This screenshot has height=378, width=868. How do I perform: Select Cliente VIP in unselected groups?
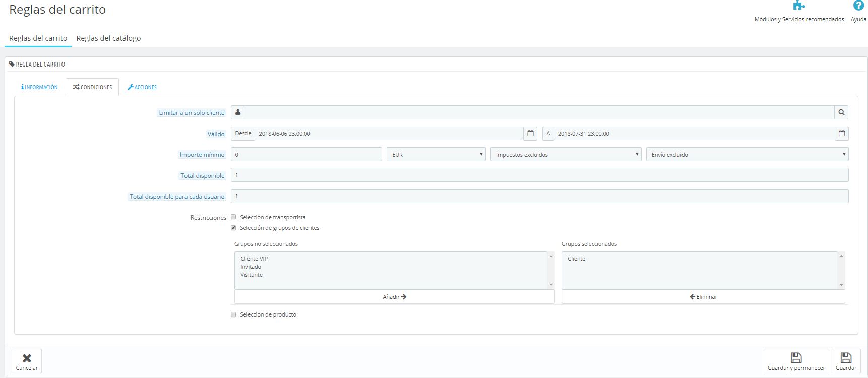tap(254, 259)
